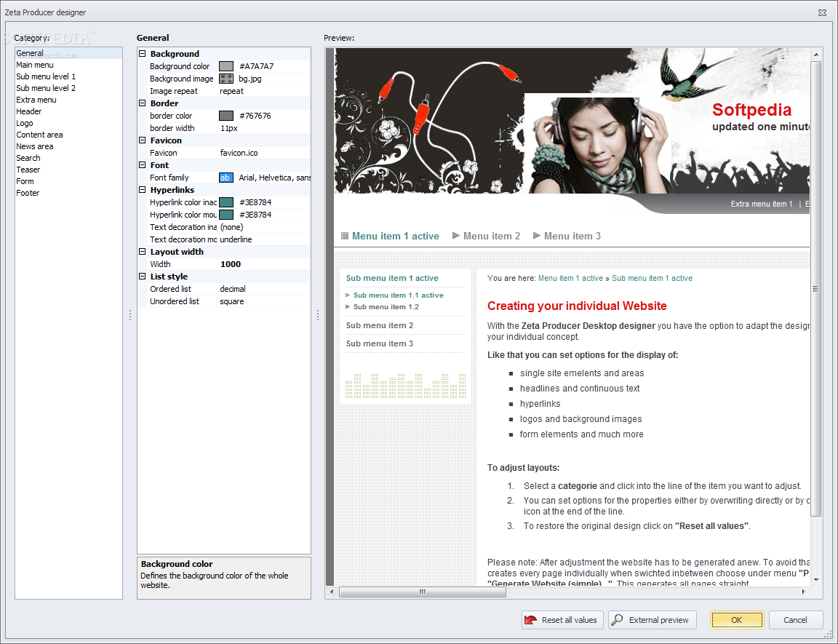This screenshot has width=838, height=644.
Task: Collapse the List style property group
Action: click(142, 277)
